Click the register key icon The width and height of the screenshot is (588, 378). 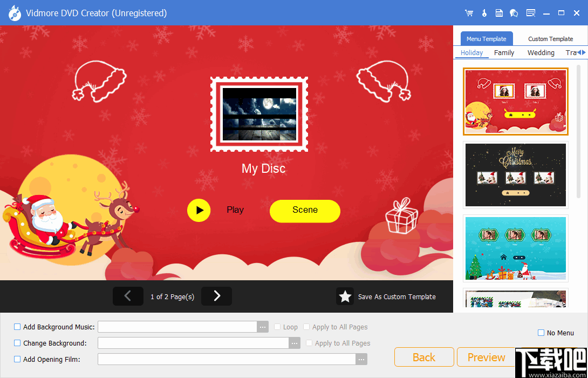pyautogui.click(x=484, y=12)
